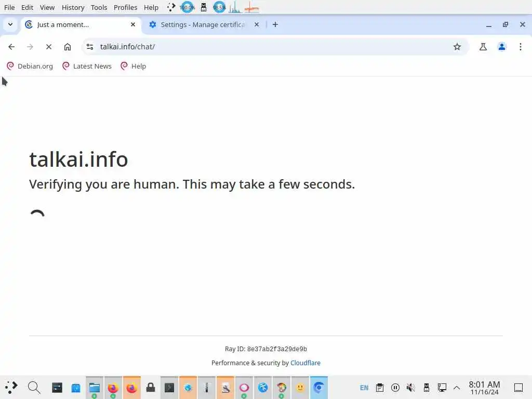The height and width of the screenshot is (399, 532).
Task: Switch to Settings - Manage certificates tab
Action: (x=202, y=24)
